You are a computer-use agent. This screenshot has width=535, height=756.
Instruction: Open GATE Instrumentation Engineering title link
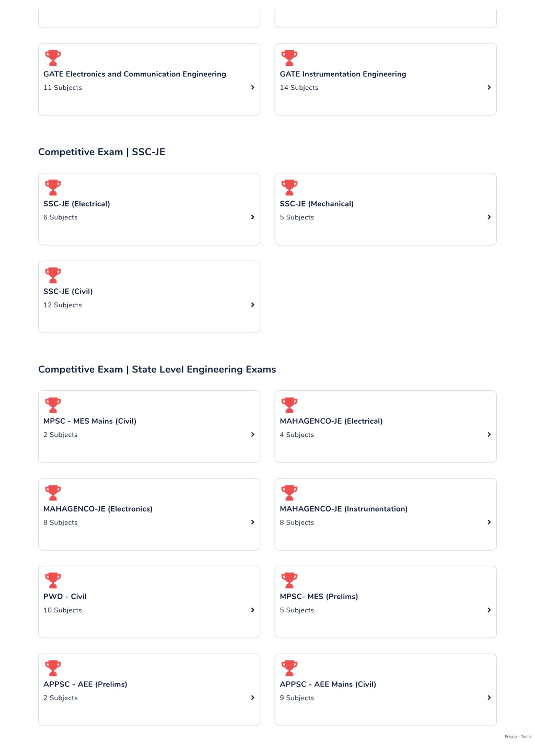pyautogui.click(x=343, y=74)
